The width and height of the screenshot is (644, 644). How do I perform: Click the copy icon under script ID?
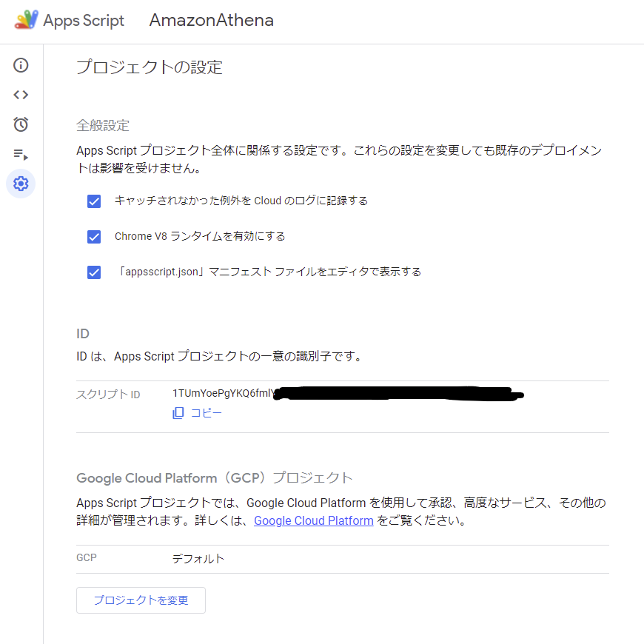click(178, 413)
